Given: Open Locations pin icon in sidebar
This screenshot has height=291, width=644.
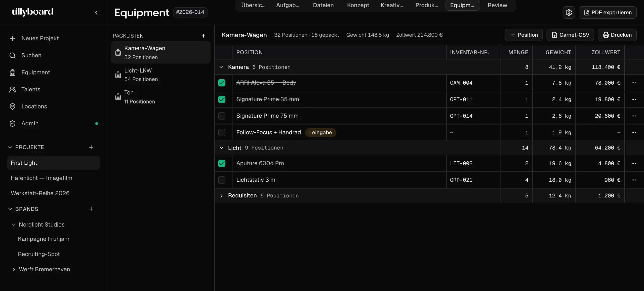Looking at the screenshot, I should tap(12, 106).
